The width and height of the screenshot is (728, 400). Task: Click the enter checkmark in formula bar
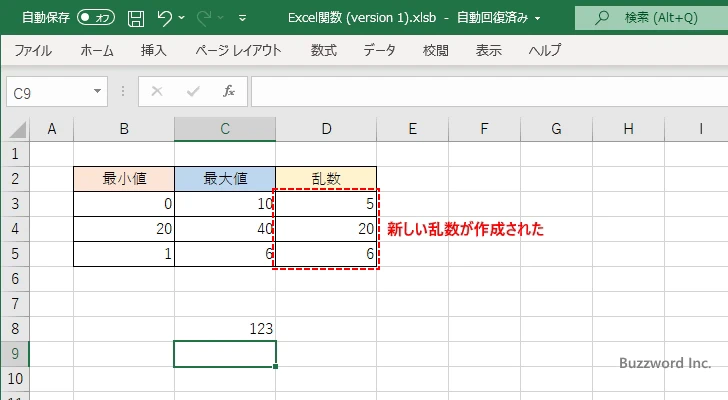pyautogui.click(x=192, y=91)
